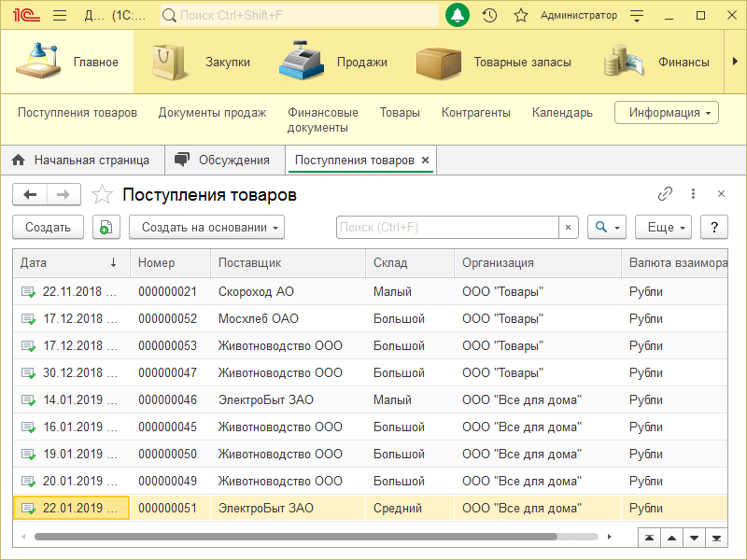Expand the Создать на основании dropdown

click(x=206, y=227)
